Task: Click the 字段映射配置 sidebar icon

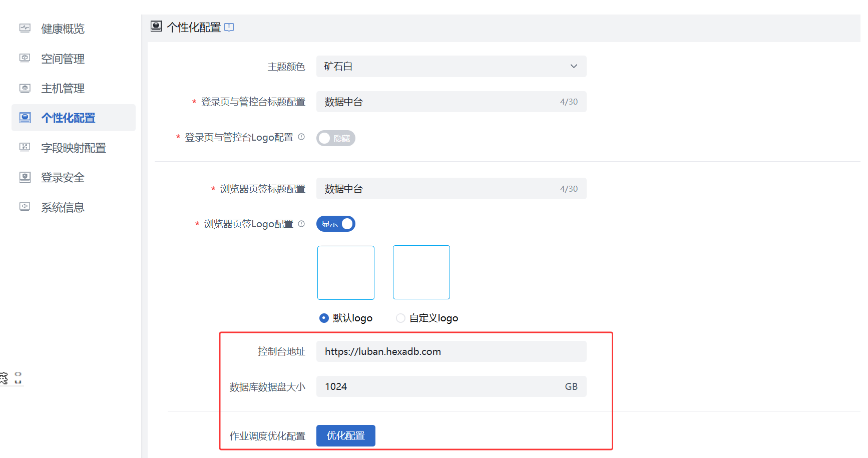Action: [x=25, y=147]
